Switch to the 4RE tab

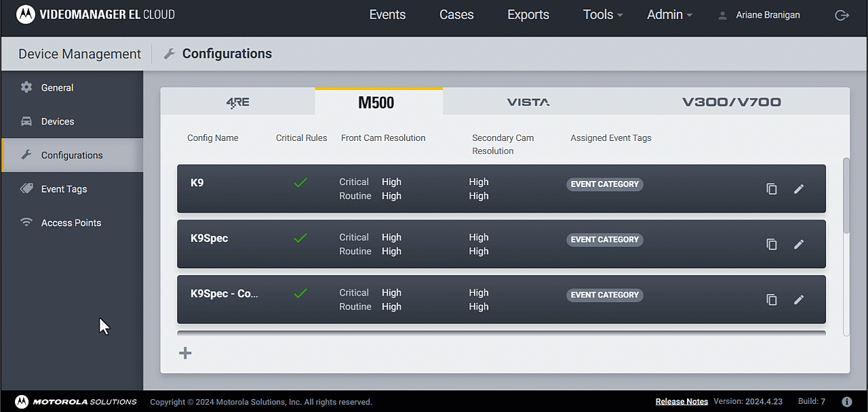(237, 102)
